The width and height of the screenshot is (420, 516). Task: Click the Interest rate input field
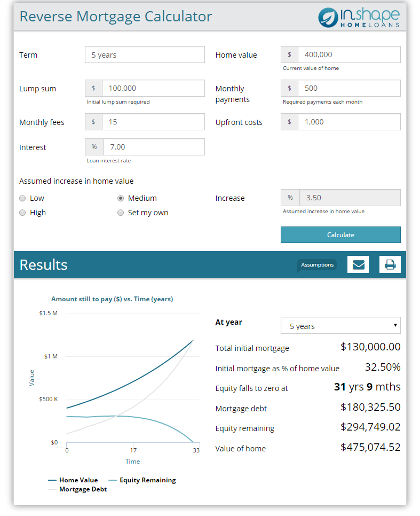coord(154,147)
